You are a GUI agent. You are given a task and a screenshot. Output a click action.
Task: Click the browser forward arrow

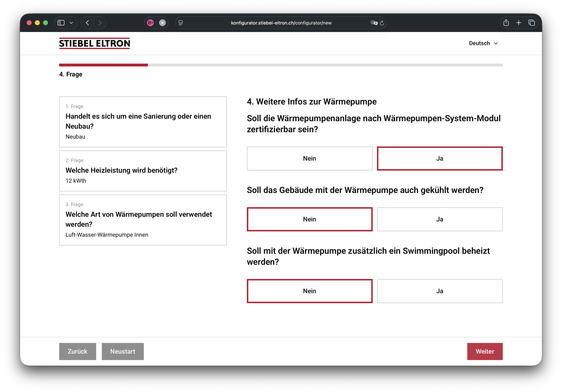100,23
